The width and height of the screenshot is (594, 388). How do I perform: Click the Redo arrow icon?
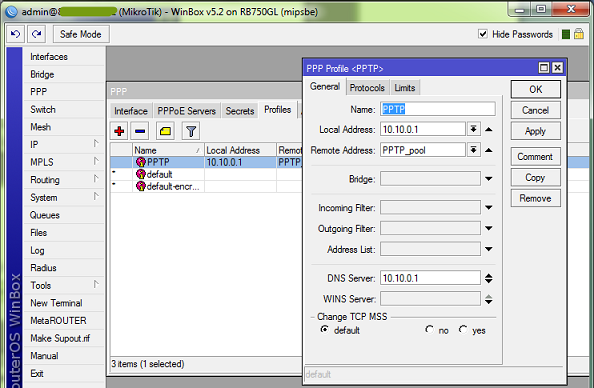click(x=37, y=34)
